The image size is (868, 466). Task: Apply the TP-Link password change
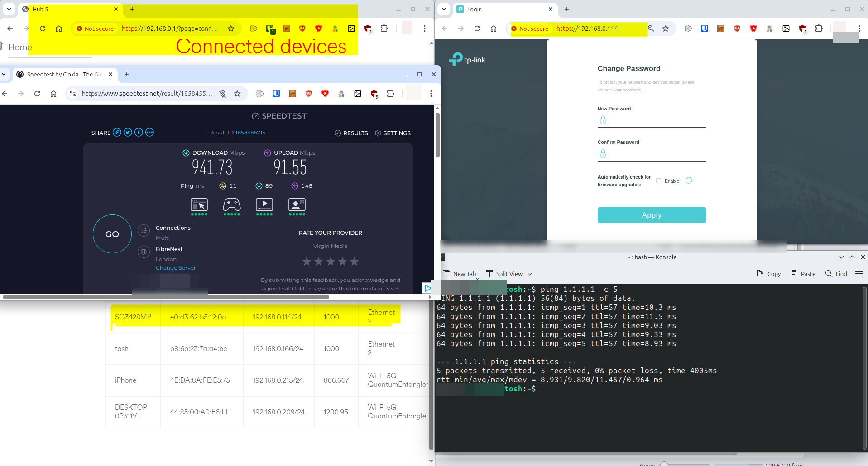tap(652, 215)
